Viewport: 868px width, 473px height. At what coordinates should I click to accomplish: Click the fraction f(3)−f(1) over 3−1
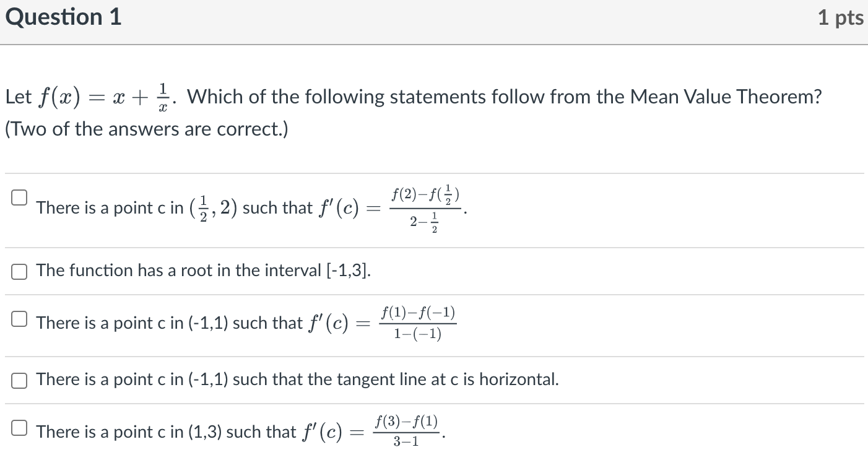(x=407, y=432)
